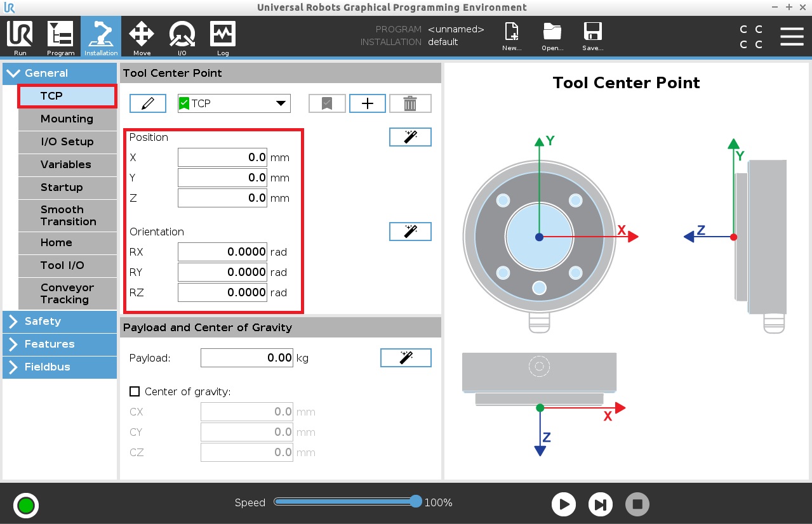Viewport: 812px width, 524px height.
Task: Collapse the General section
Action: (x=60, y=73)
